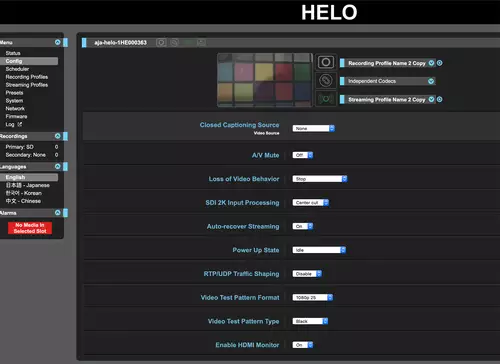Open Streaming Profiles page

click(x=27, y=85)
